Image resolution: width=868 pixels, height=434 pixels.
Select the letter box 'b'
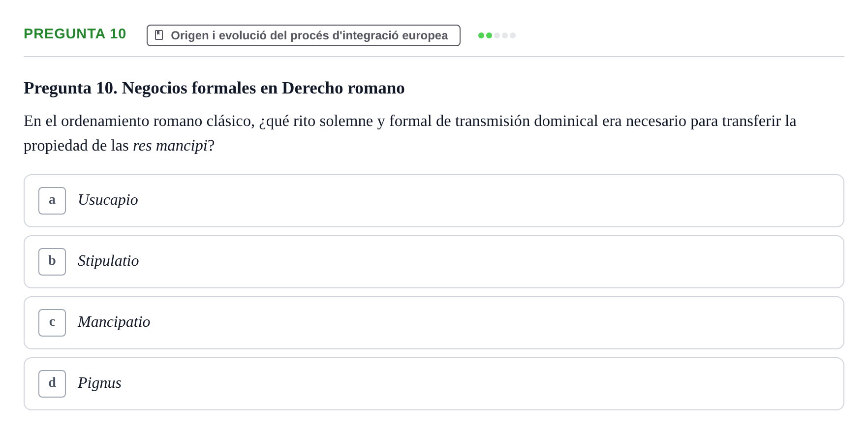coord(52,262)
